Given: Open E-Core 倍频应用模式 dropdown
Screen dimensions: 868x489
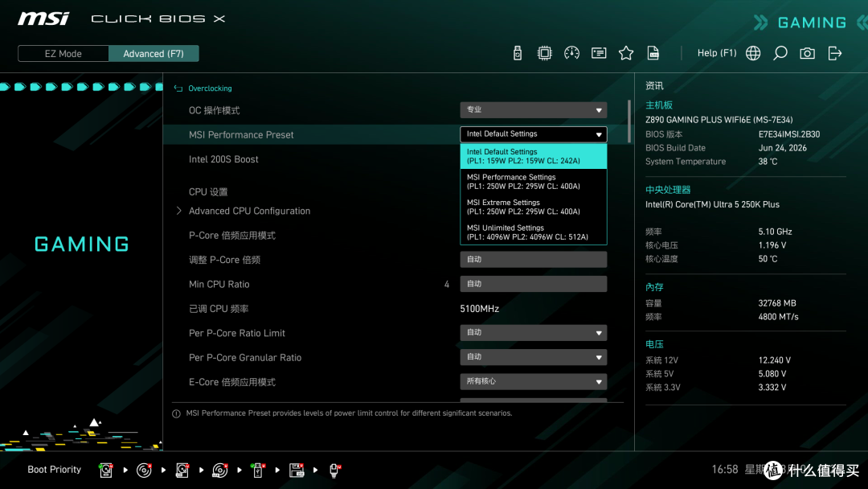Looking at the screenshot, I should point(533,381).
